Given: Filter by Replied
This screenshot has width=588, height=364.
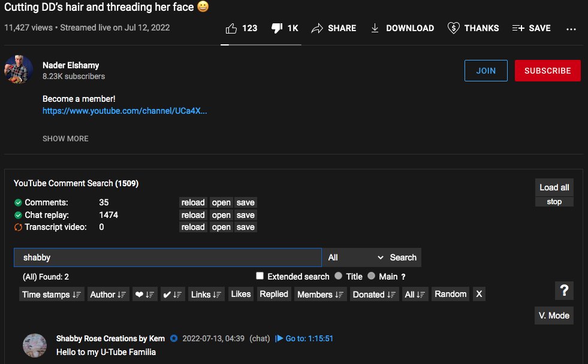Looking at the screenshot, I should pos(274,294).
